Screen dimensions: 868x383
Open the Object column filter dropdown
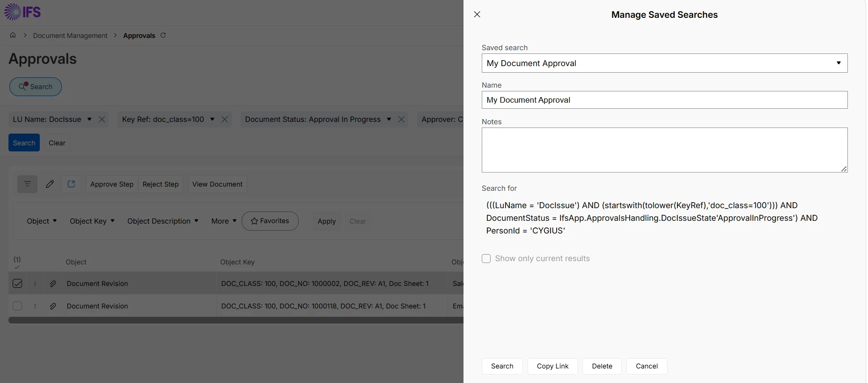[42, 221]
